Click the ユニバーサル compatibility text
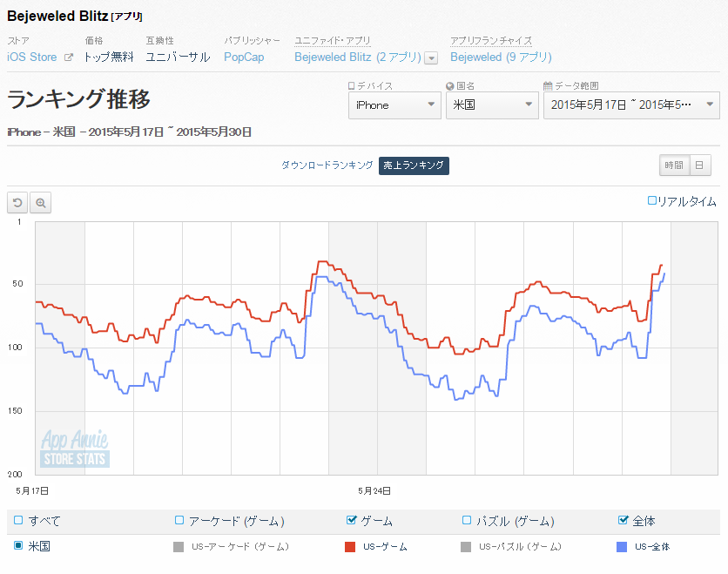 178,57
